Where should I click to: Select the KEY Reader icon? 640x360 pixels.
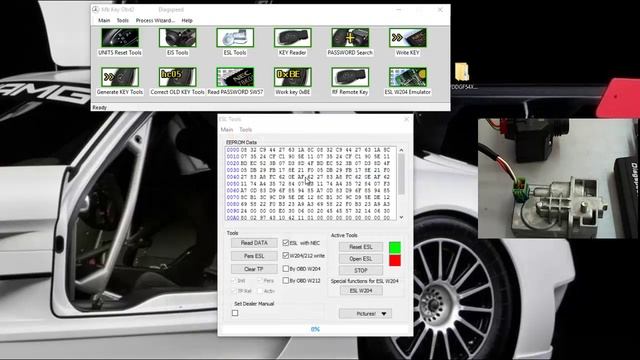click(293, 38)
